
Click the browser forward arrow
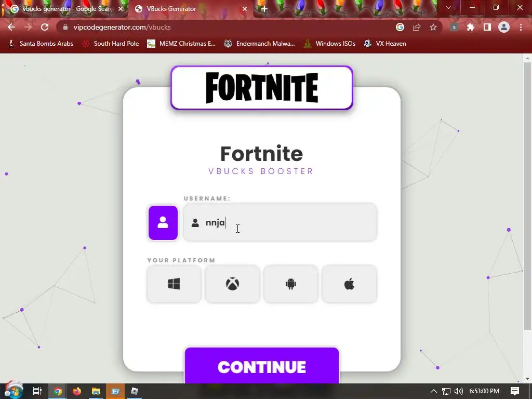[28, 27]
